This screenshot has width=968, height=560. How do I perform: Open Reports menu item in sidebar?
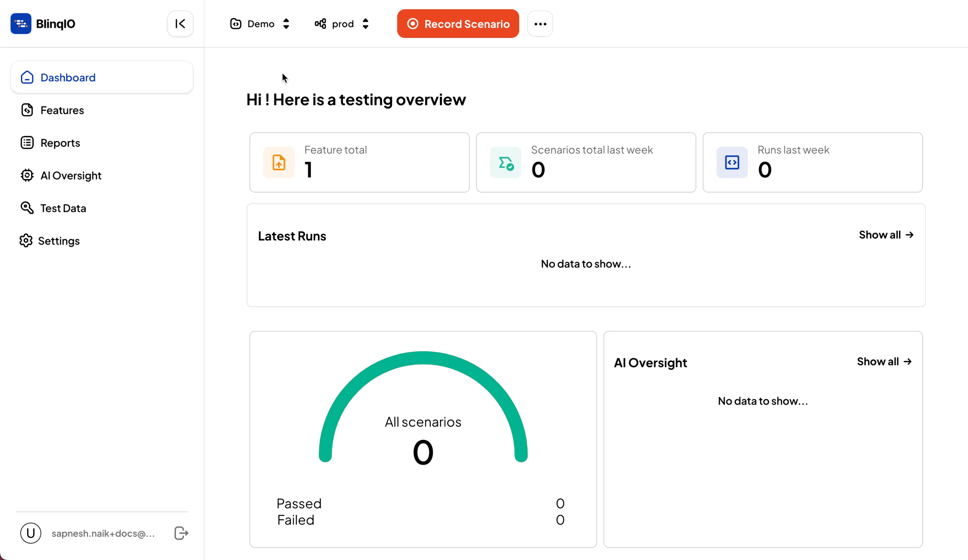(60, 143)
